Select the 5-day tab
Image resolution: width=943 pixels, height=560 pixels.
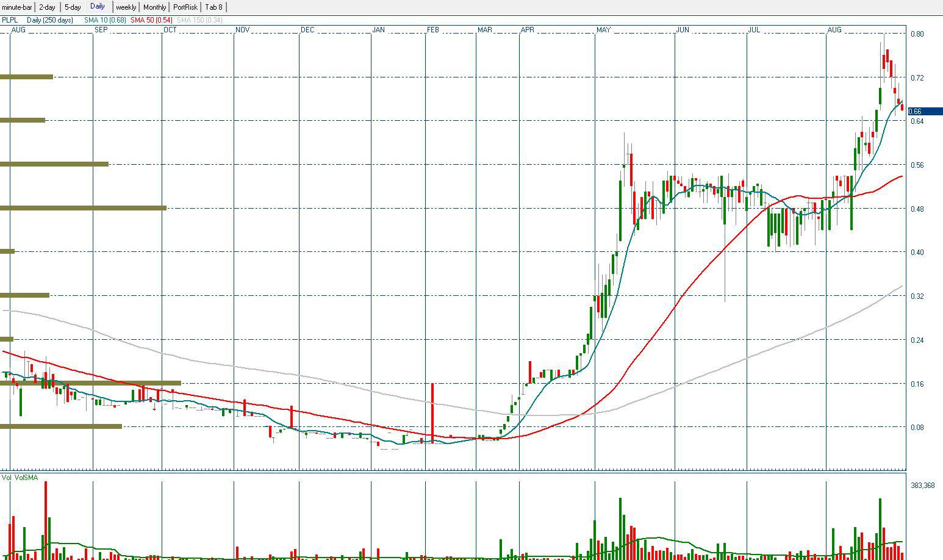tap(73, 7)
